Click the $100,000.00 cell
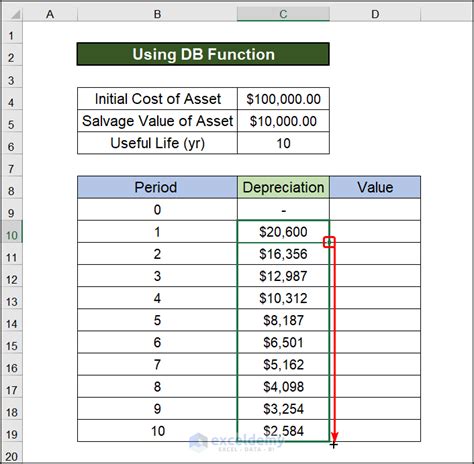This screenshot has height=464, width=474. point(283,99)
